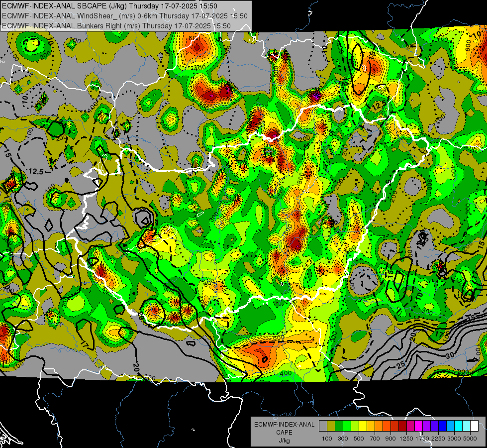Click the 1750 legend tick value
Screen dimensions: 487x448
click(422, 439)
